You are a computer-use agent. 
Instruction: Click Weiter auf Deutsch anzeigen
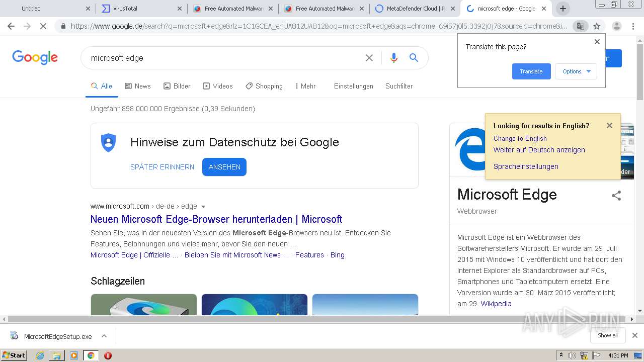[539, 150]
